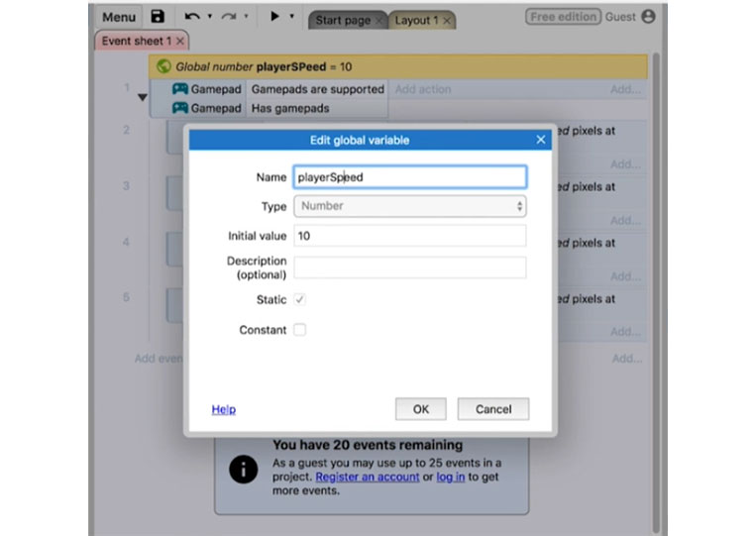Screen dimensions: 756x536
Task: Select the Event sheet 1 tab
Action: 137,41
